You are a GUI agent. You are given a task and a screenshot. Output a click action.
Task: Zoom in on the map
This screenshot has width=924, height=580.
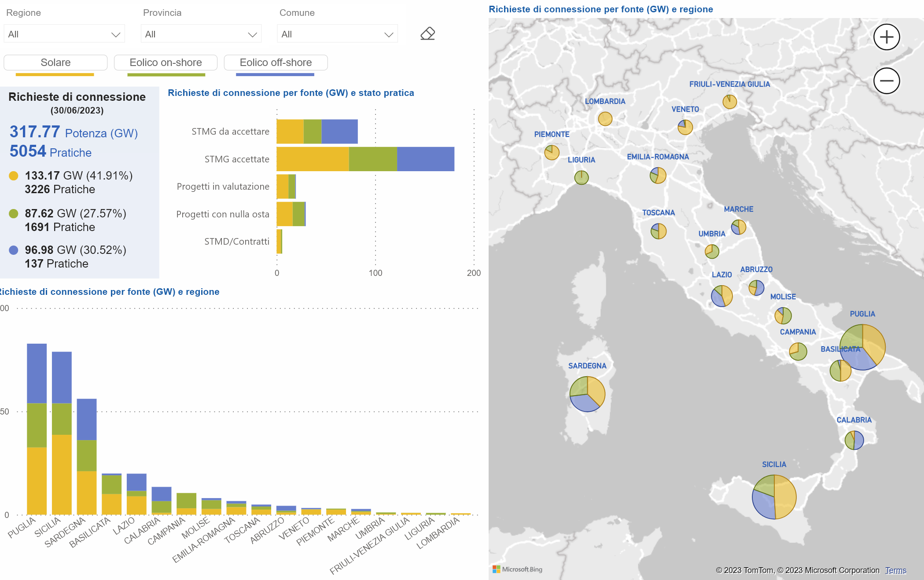point(886,37)
